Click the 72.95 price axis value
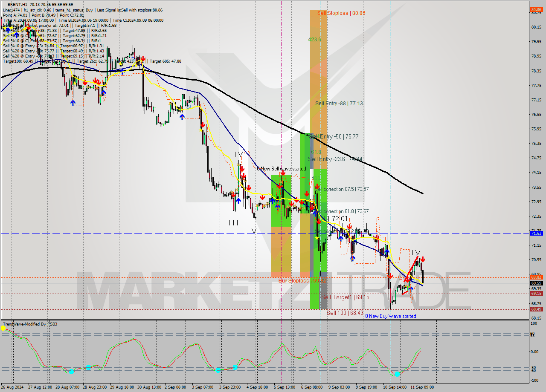Viewport: 546px width, 392px height. 537,202
